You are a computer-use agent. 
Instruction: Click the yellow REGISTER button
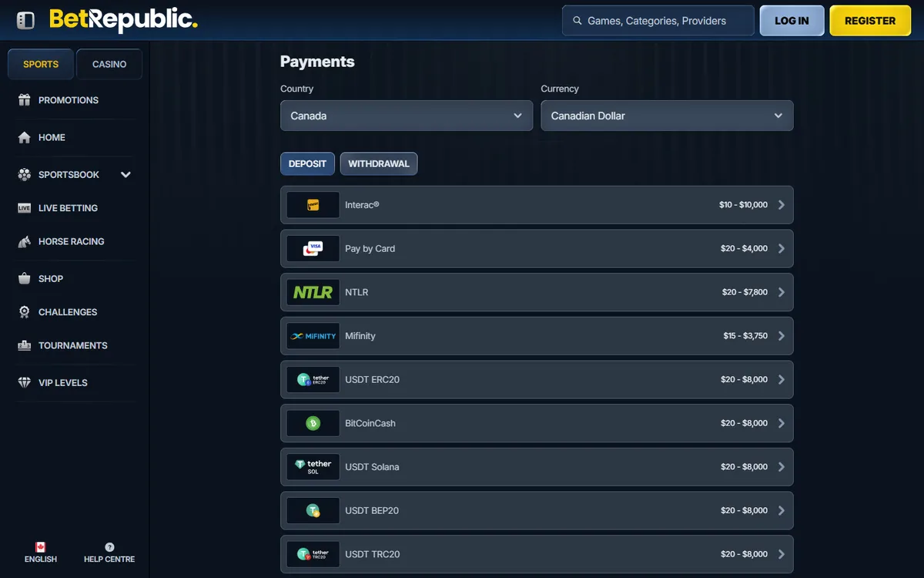coord(870,21)
